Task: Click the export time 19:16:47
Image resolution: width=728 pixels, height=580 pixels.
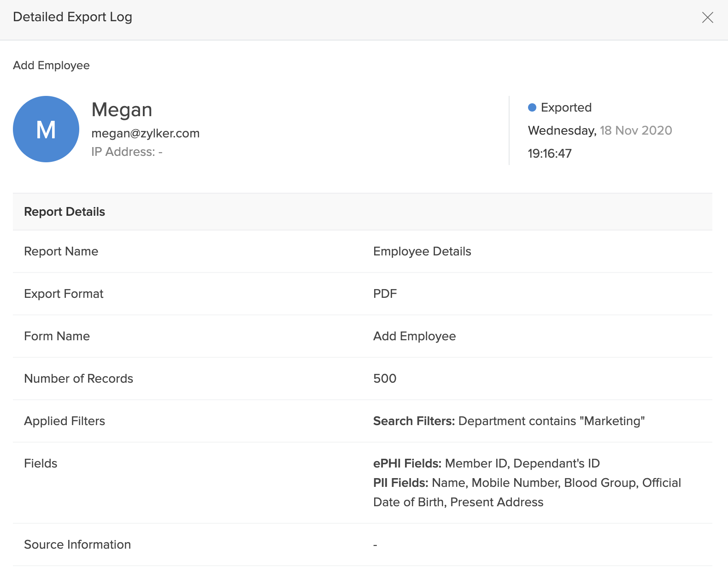Action: point(550,154)
